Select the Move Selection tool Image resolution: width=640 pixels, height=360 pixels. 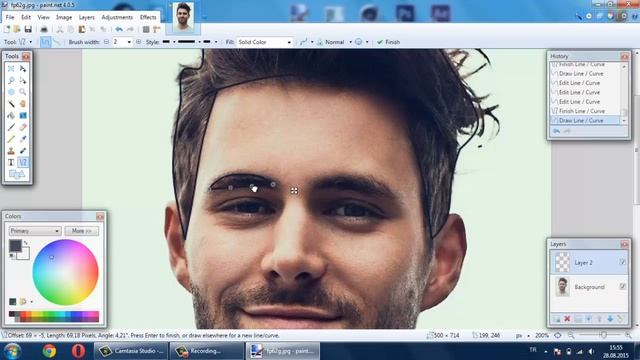pyautogui.click(x=23, y=80)
